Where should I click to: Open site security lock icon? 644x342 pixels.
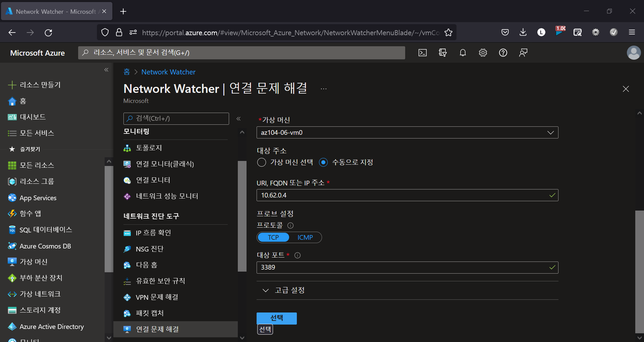click(119, 32)
